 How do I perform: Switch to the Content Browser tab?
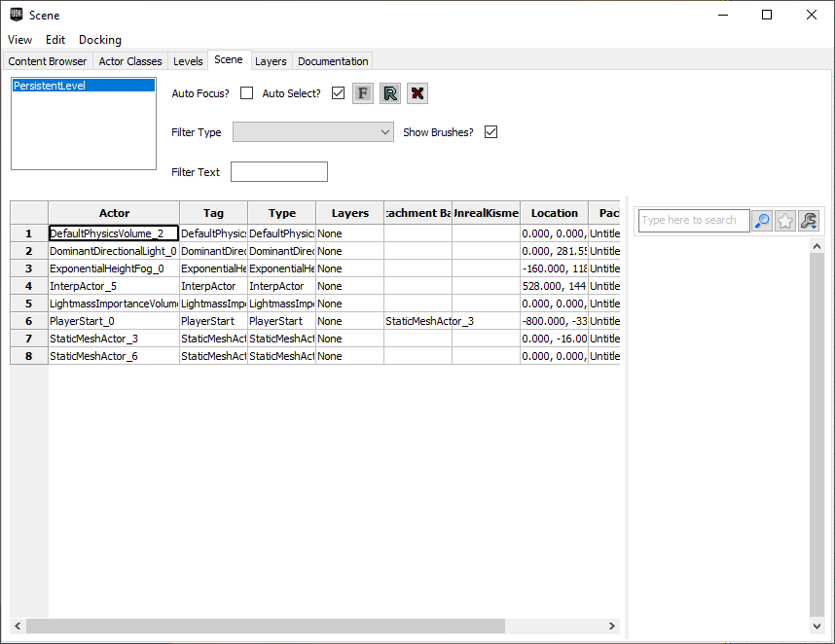[48, 61]
